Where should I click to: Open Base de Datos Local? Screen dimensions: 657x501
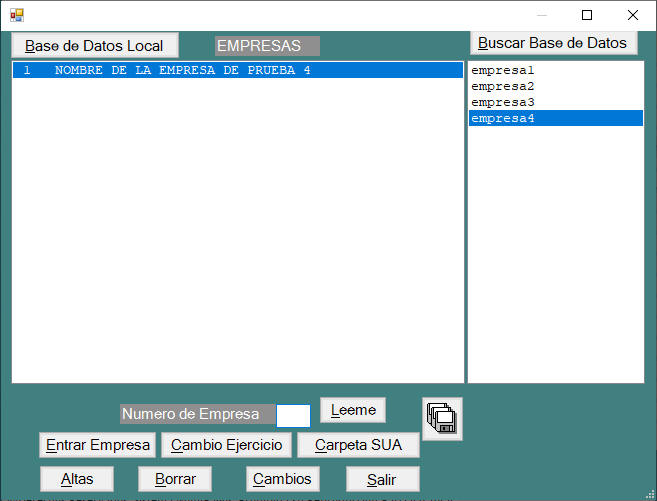point(94,46)
